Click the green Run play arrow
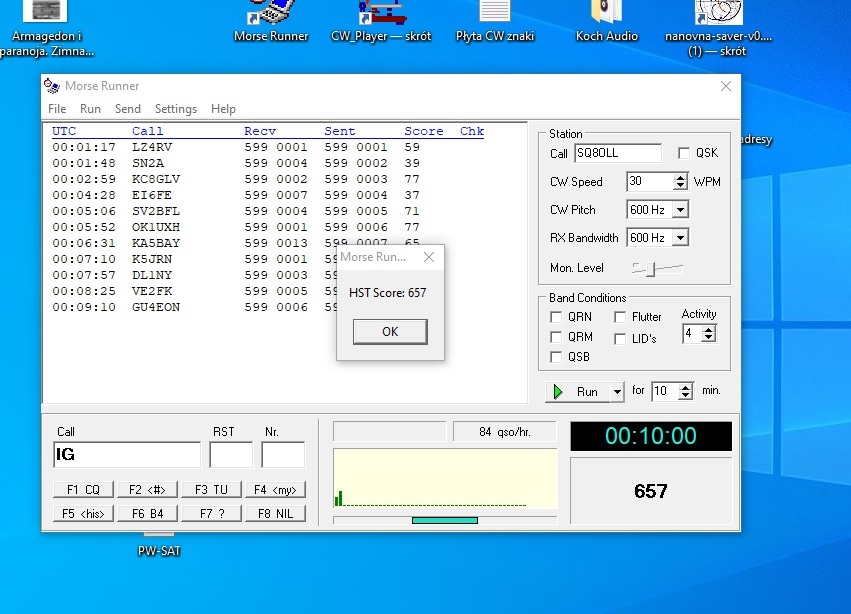Screen dimensions: 851x614 (x=558, y=391)
